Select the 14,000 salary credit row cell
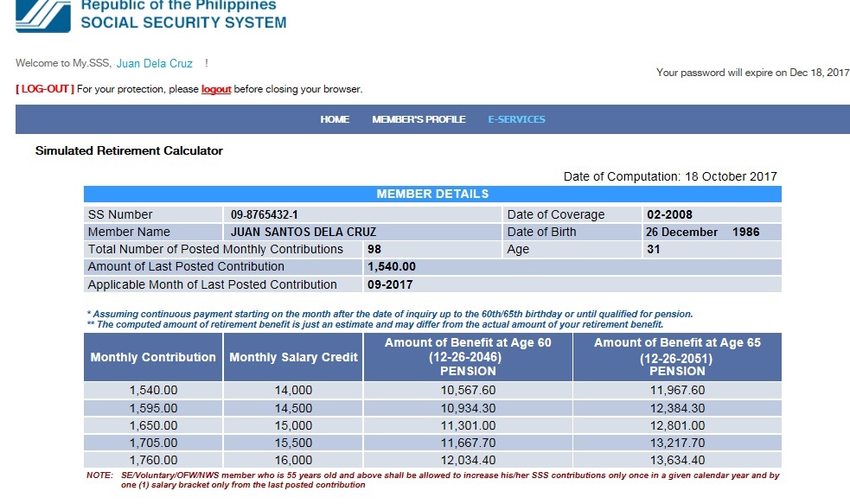Image resolution: width=850 pixels, height=504 pixels. coord(293,391)
